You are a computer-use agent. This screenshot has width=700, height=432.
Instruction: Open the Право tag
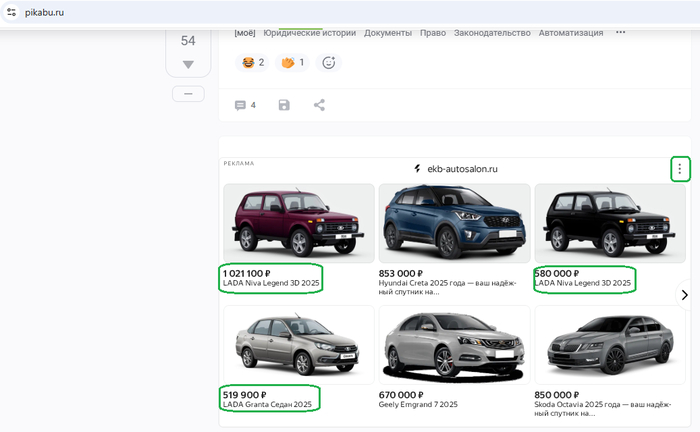pos(433,33)
